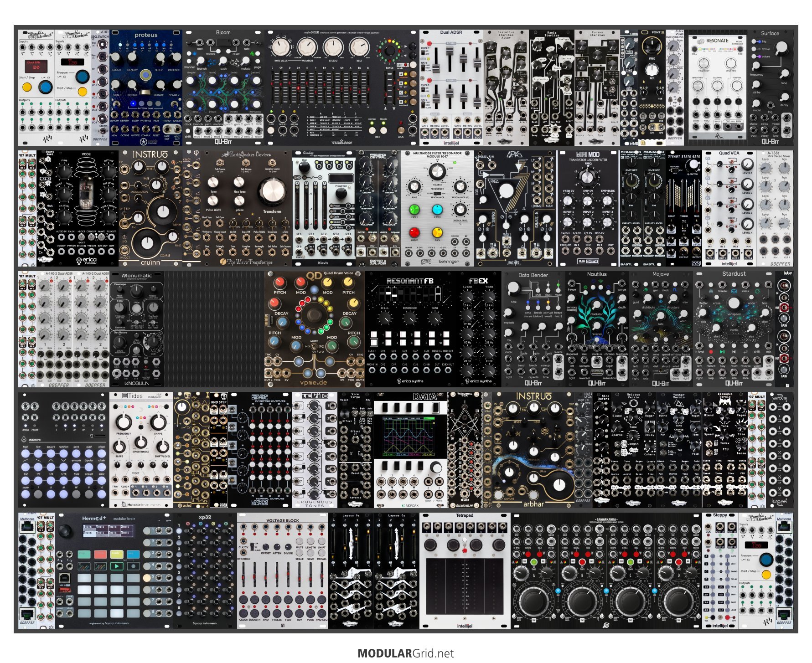
Task: Click the NOTE VALUE knob on meloDICER
Action: point(281,47)
